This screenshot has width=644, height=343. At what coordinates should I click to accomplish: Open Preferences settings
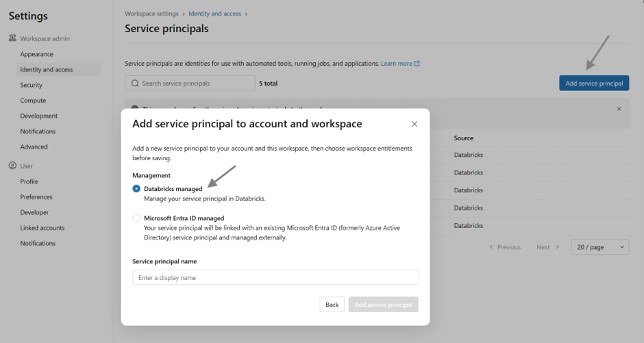pyautogui.click(x=36, y=197)
